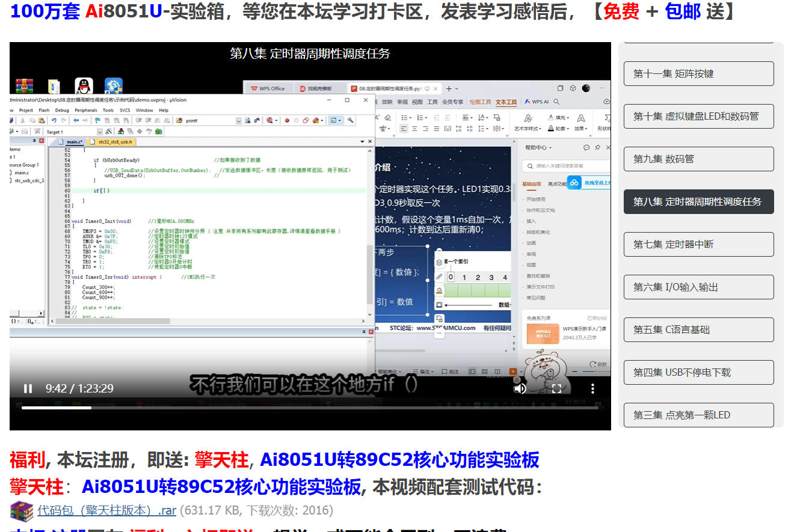Click the QQ penguin desktop icon

[84, 86]
